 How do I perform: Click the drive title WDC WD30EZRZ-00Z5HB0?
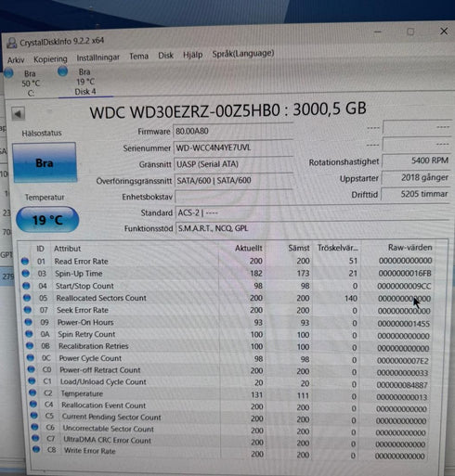[x=185, y=111]
